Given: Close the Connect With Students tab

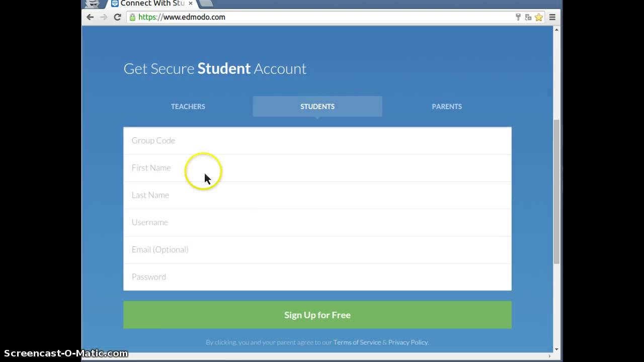Looking at the screenshot, I should (x=191, y=3).
